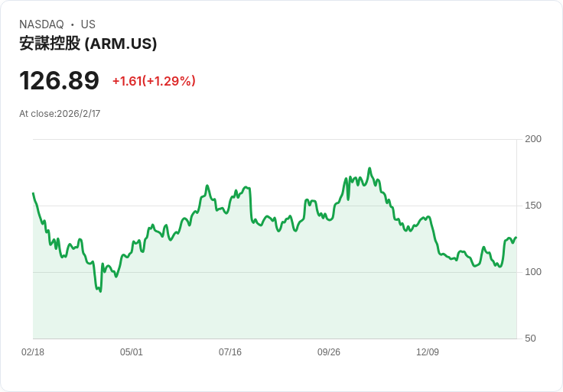Click the 100 y-axis price label
Viewport: 563px width, 392px height.
click(533, 272)
